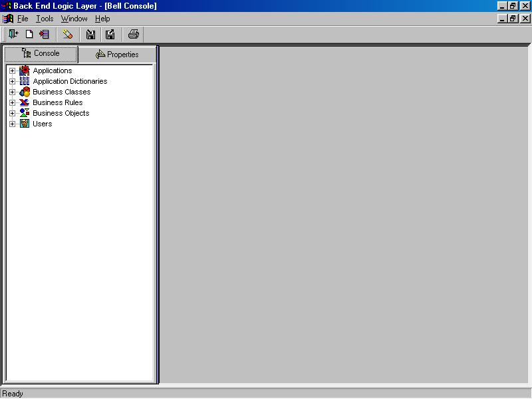Select the Business Rules label
The width and height of the screenshot is (532, 399).
pos(58,102)
